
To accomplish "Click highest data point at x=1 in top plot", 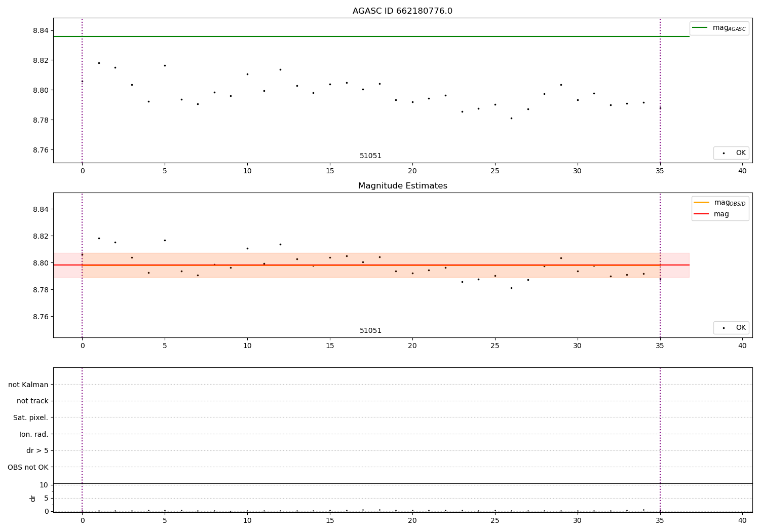I will tap(99, 63).
